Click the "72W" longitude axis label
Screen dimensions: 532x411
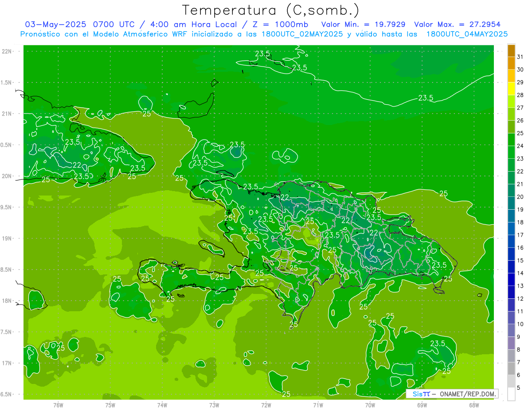(x=266, y=405)
